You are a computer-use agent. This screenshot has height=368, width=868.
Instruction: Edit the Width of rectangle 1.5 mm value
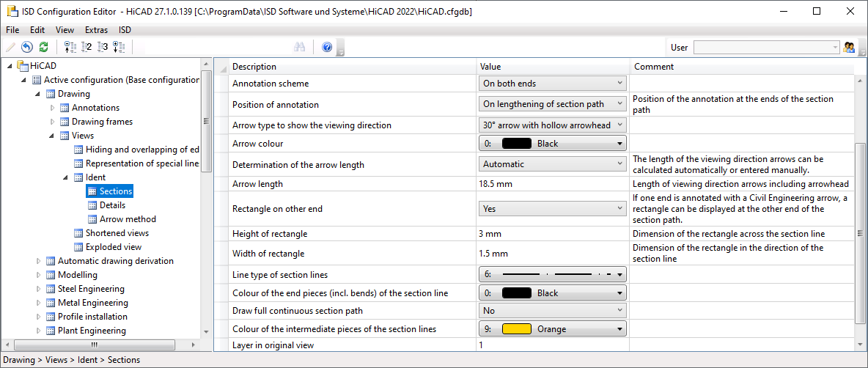tap(553, 254)
